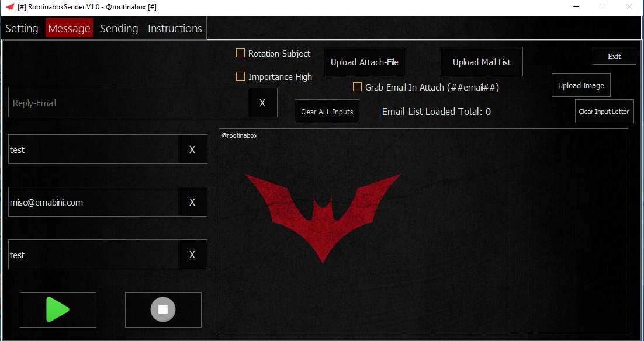Check Grab Email In Attach option

(x=357, y=87)
